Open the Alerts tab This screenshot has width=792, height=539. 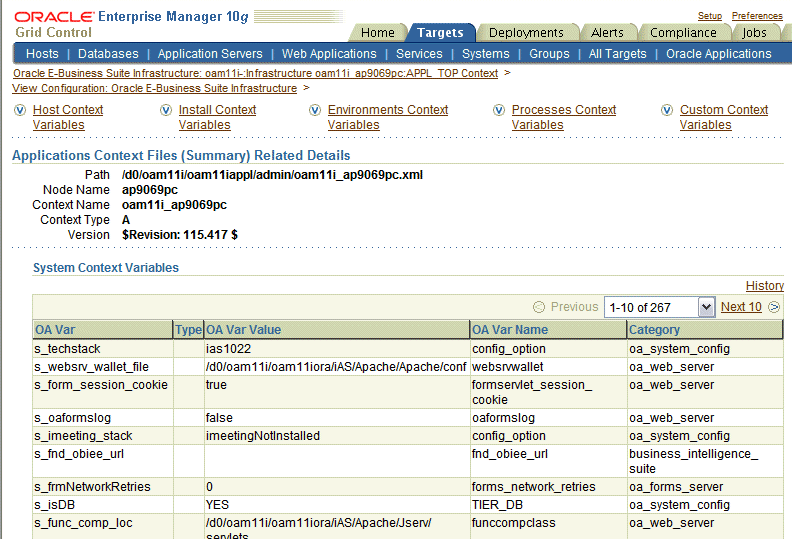607,33
